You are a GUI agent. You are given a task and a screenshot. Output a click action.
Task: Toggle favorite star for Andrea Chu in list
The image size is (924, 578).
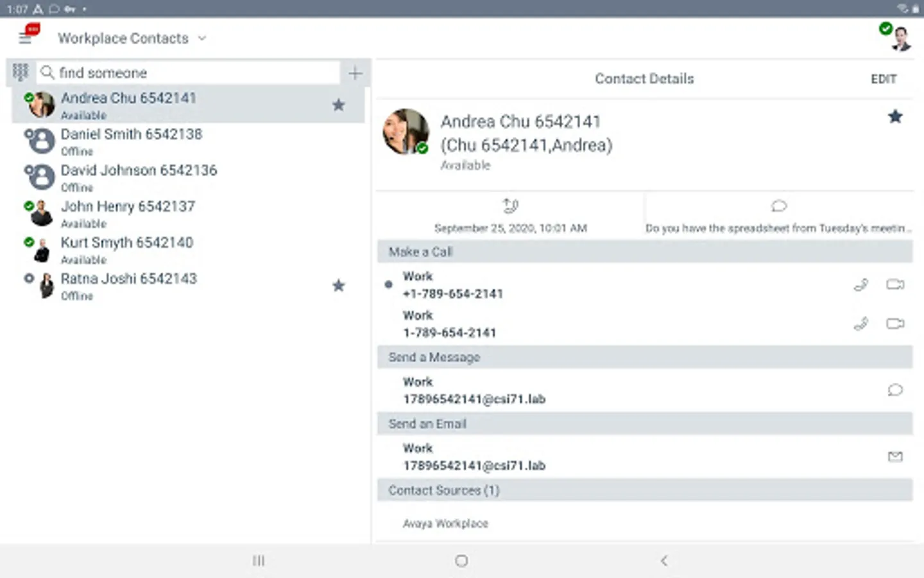click(x=339, y=105)
